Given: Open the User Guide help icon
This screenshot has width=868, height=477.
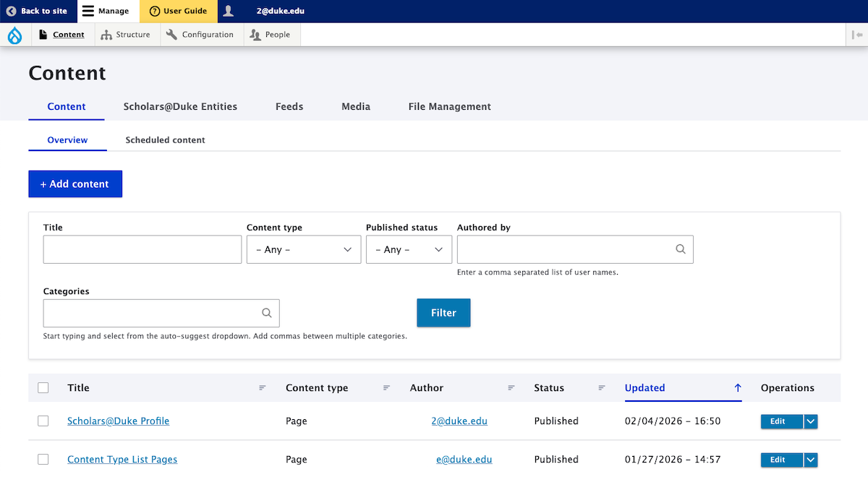Looking at the screenshot, I should click(154, 11).
